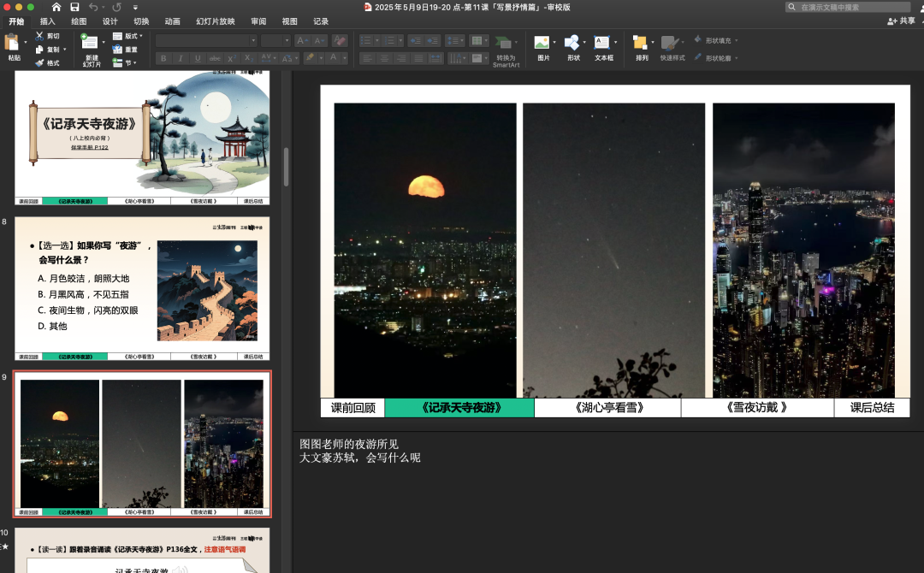Click Convert to SmartArt icon

pos(503,43)
